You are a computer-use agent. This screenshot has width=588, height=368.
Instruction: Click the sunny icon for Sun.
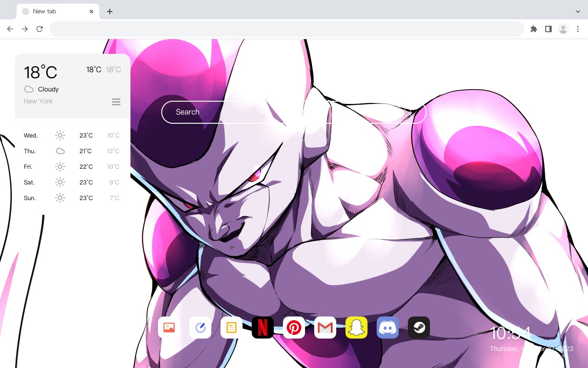60,198
